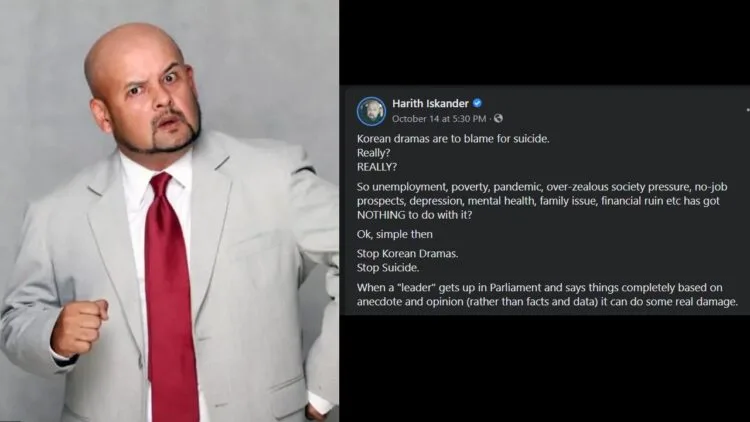
Task: Open the October 14 at 5:30 PM timestamp
Action: coord(439,119)
